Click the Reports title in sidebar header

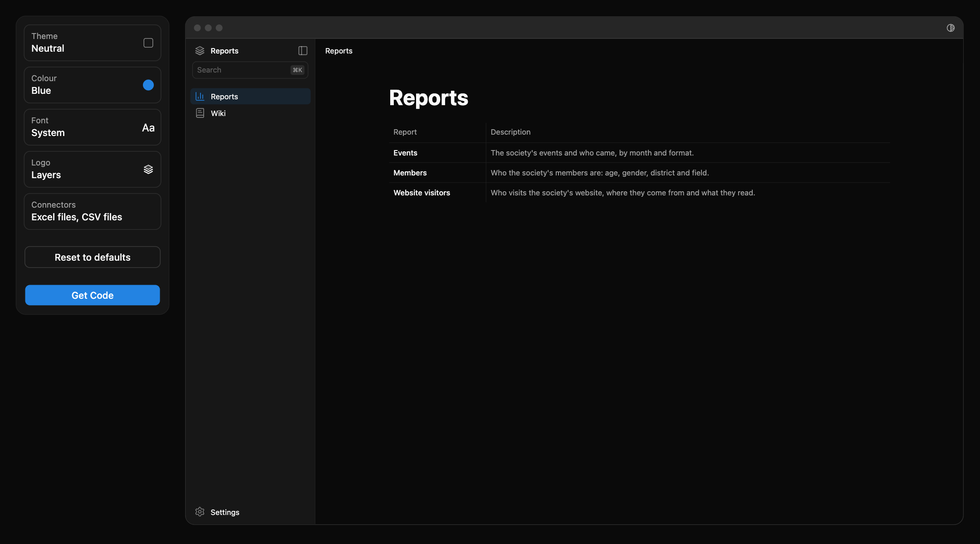tap(225, 51)
